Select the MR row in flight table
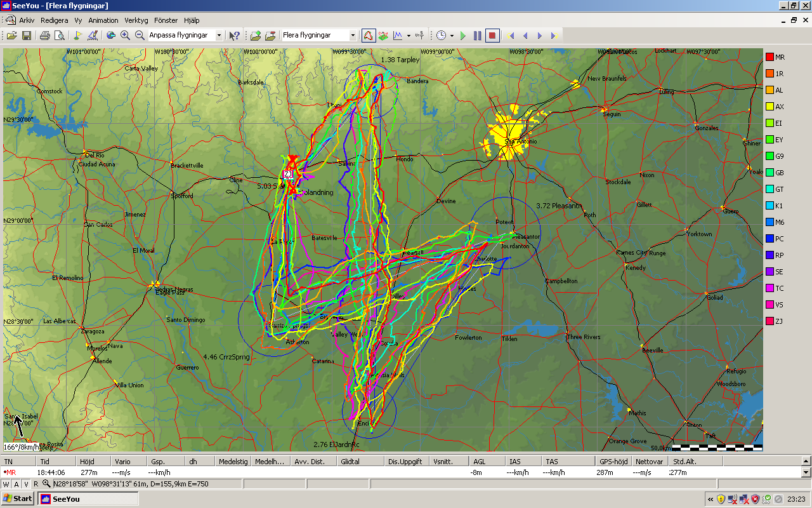The image size is (812, 508). click(x=401, y=472)
